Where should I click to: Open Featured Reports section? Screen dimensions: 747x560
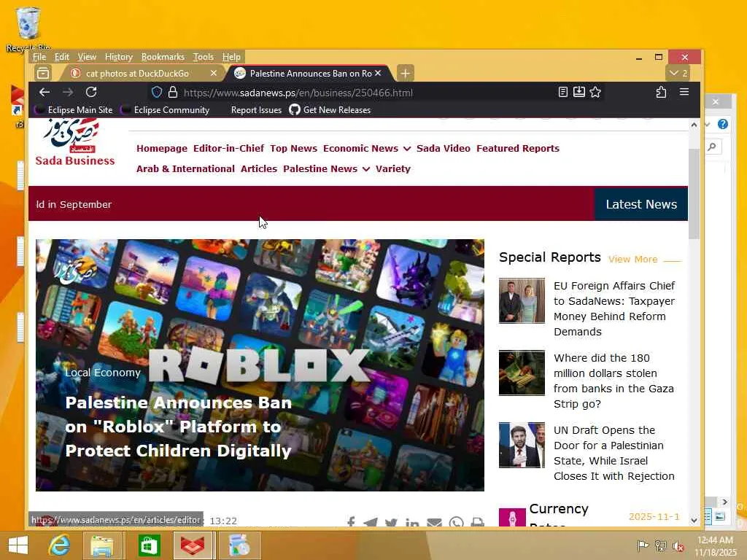coord(518,148)
